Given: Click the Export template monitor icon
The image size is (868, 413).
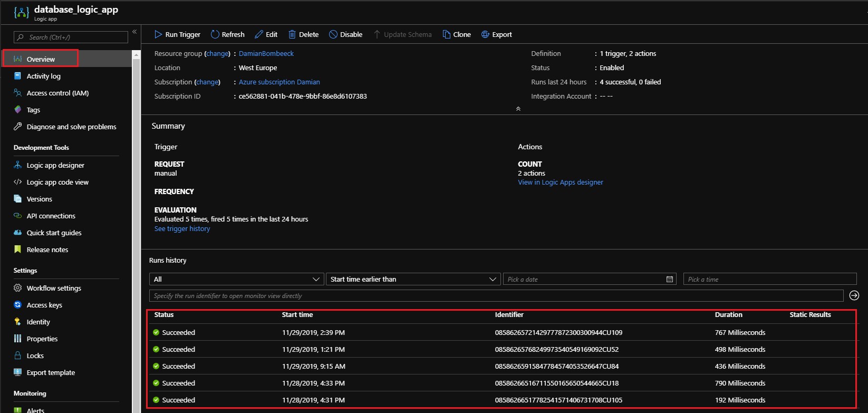Looking at the screenshot, I should (17, 372).
